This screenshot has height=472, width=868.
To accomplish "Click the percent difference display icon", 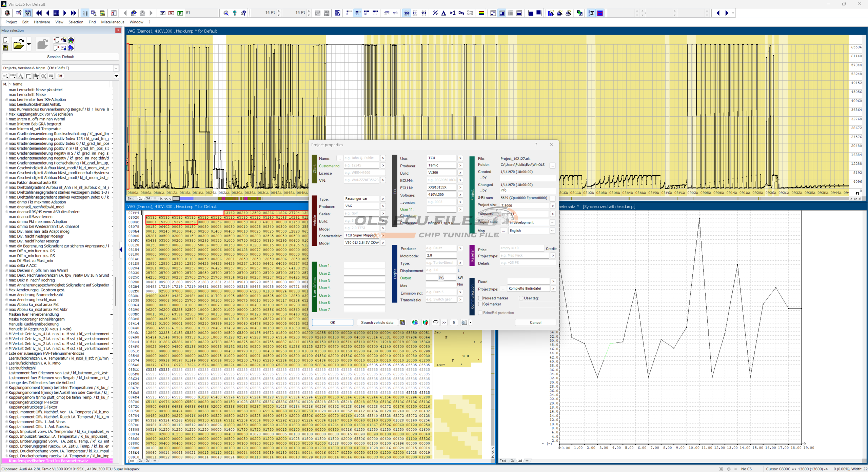I will (435, 13).
